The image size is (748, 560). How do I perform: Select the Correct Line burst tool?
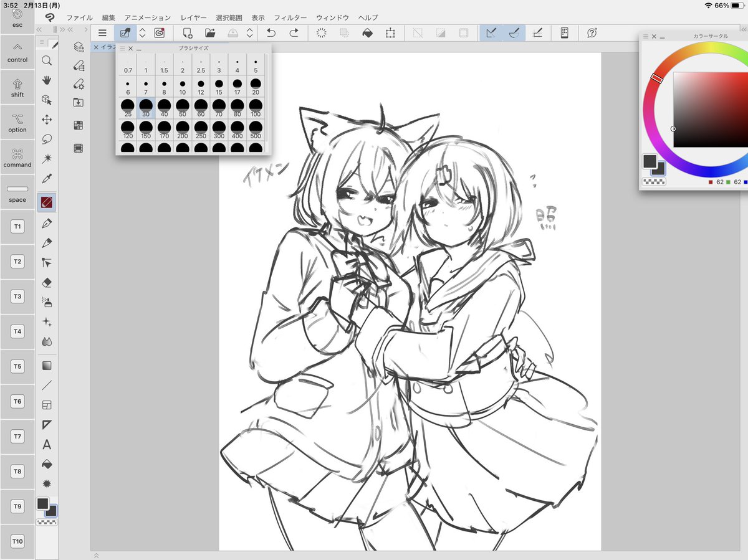click(x=47, y=483)
